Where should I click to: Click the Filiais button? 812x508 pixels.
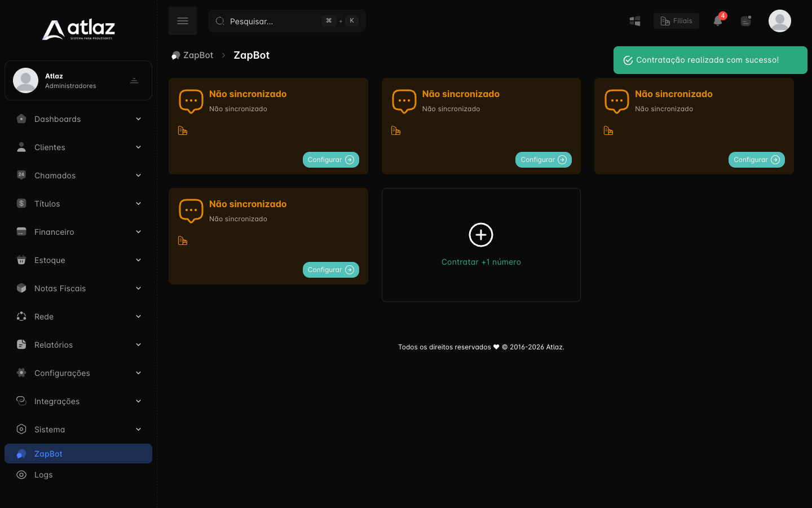click(676, 21)
